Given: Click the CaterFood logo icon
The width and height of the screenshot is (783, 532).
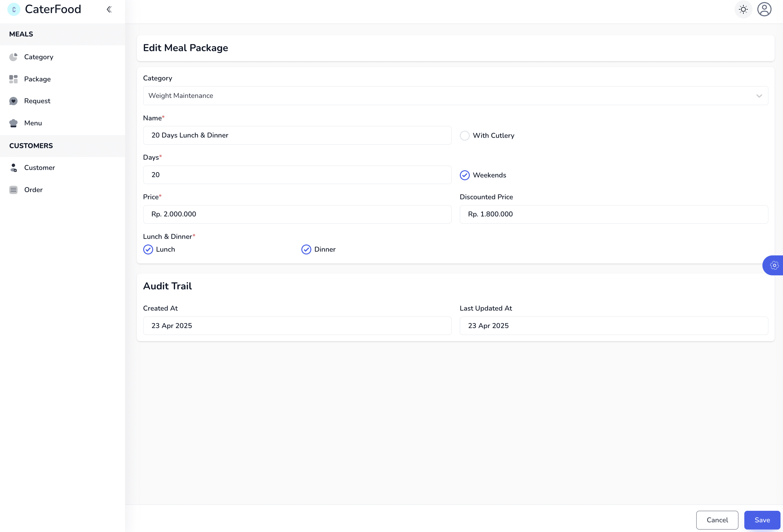Looking at the screenshot, I should [x=14, y=9].
